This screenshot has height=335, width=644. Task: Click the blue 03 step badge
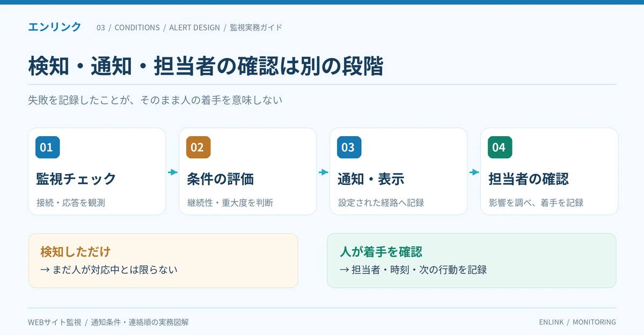(349, 147)
